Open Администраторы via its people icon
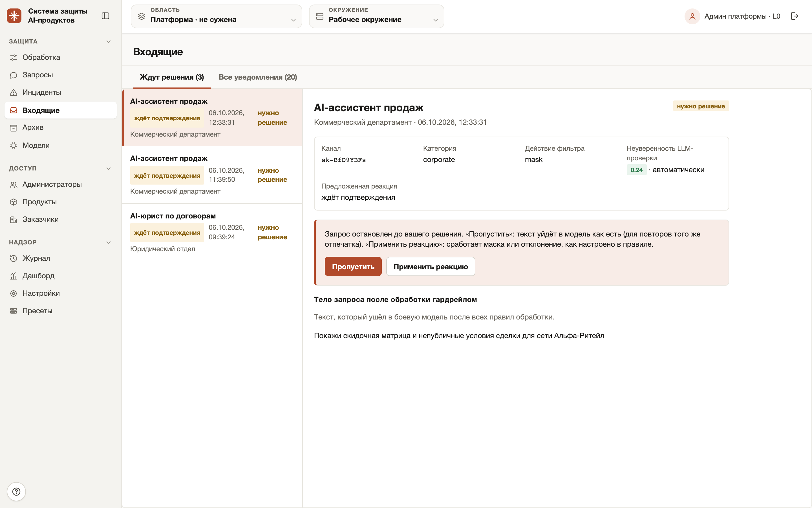Viewport: 812px width, 508px height. point(14,185)
